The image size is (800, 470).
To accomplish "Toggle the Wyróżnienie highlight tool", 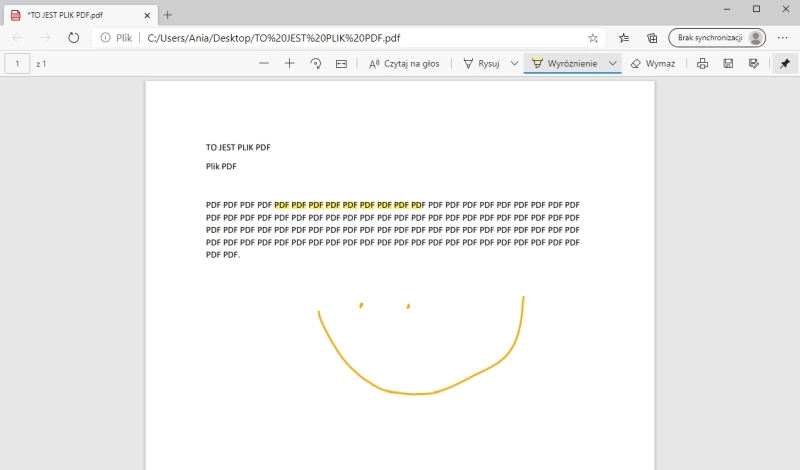I will [x=564, y=63].
